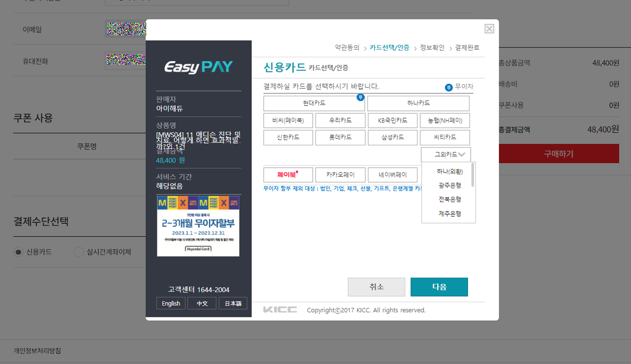
Task: Select 하나카드 as payment card
Action: (418, 103)
